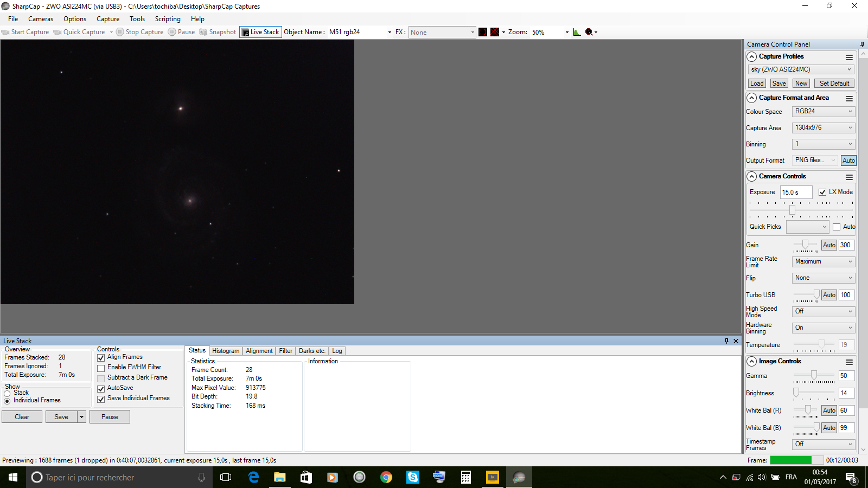Screen dimensions: 868x488
Task: Click the focus assistant magnifier icon
Action: click(x=589, y=32)
